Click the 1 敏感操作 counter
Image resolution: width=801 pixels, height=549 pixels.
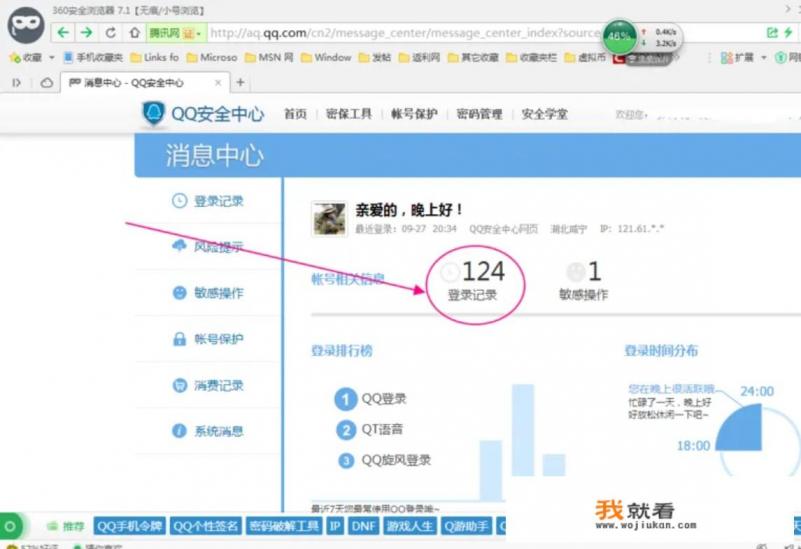coord(583,281)
